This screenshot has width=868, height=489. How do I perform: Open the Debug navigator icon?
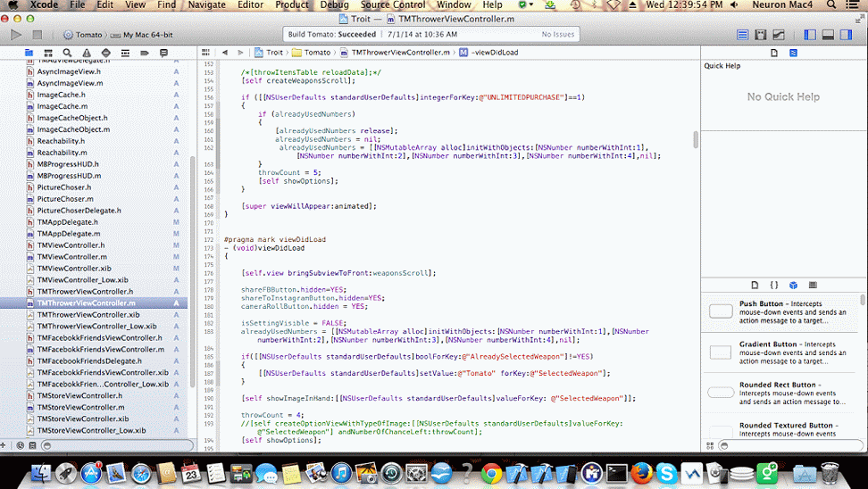click(x=125, y=54)
